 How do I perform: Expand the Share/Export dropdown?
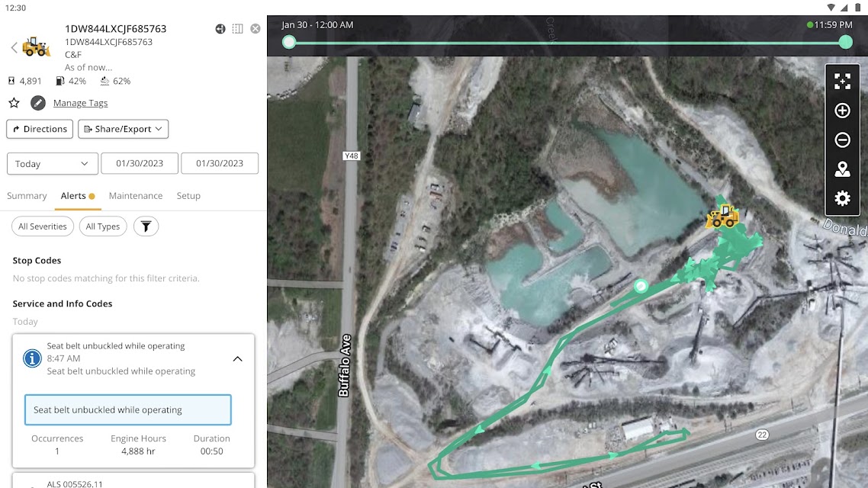point(123,129)
